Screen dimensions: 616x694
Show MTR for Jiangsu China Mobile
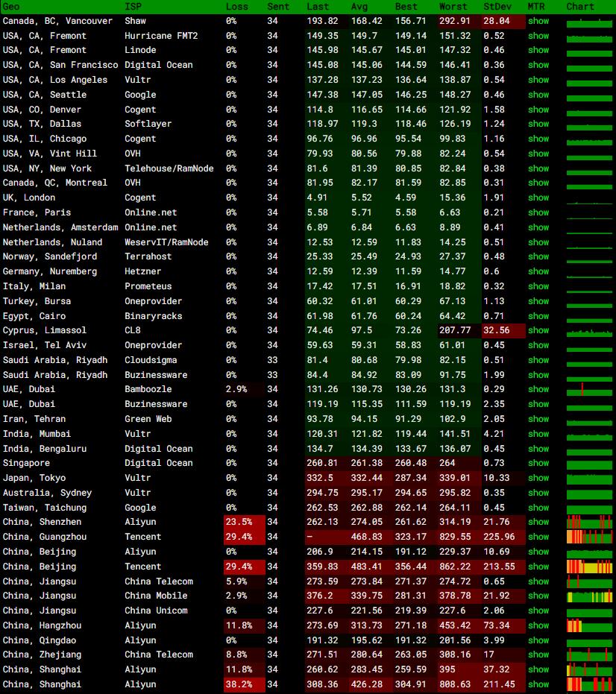pyautogui.click(x=538, y=596)
